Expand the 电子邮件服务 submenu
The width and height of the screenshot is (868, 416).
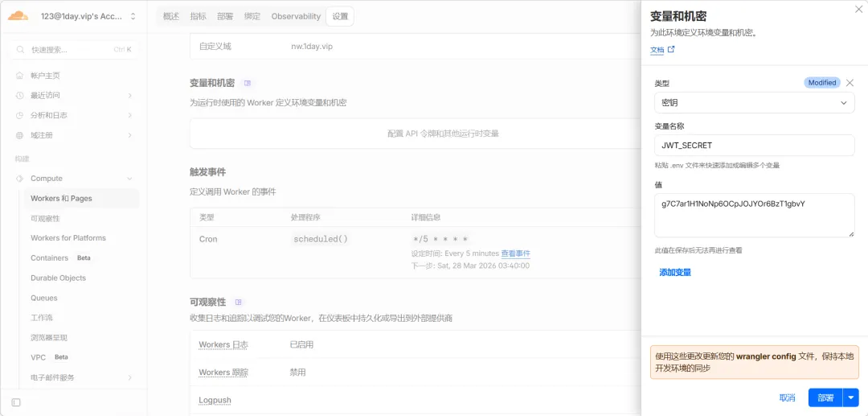[x=130, y=377]
